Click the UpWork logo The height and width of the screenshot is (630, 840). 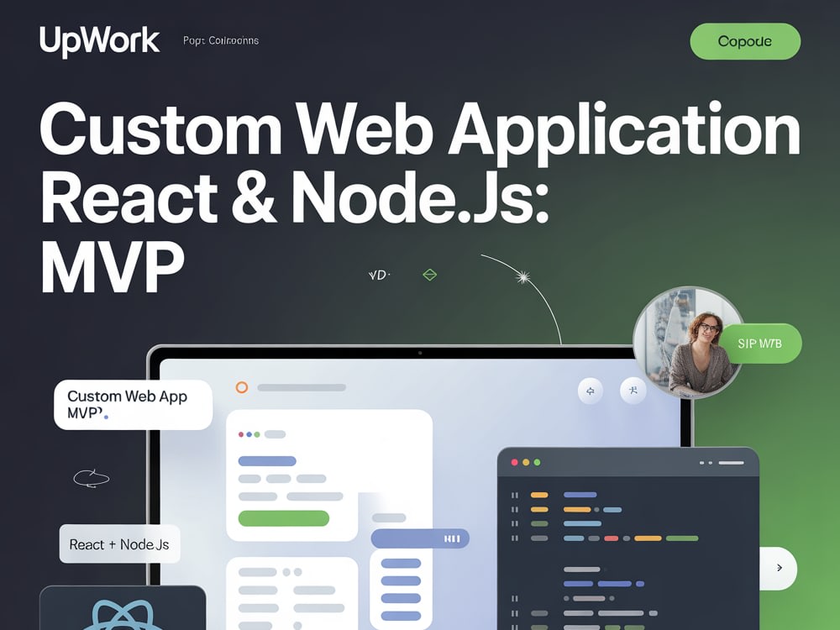point(100,41)
